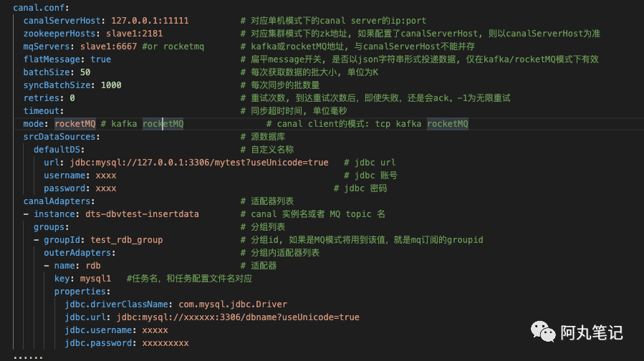The height and width of the screenshot is (361, 644).
Task: Click the instance value dts-dbvtest-insertdata
Action: (x=142, y=214)
